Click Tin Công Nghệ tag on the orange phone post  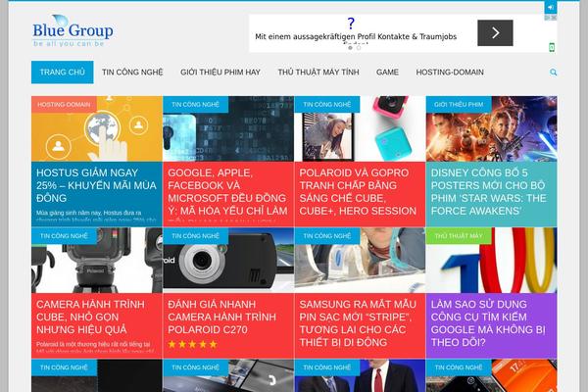coord(459,367)
